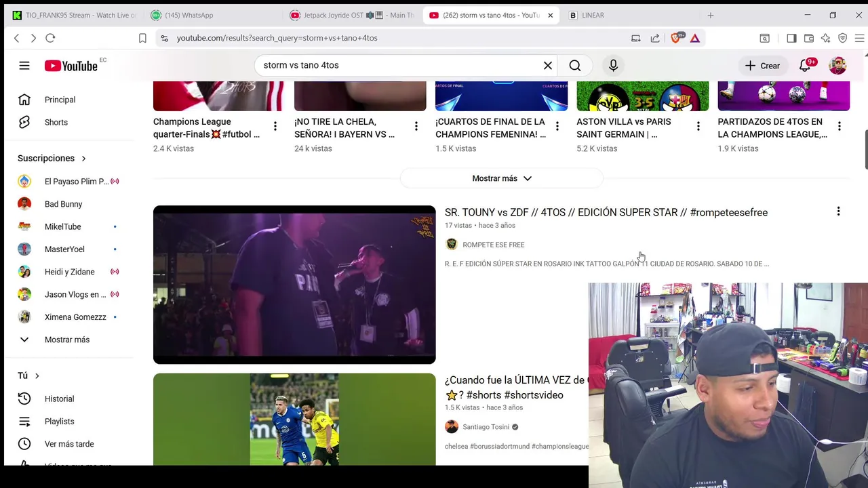Open site settings icon in address bar
Image resolution: width=868 pixels, height=488 pixels.
[164, 38]
